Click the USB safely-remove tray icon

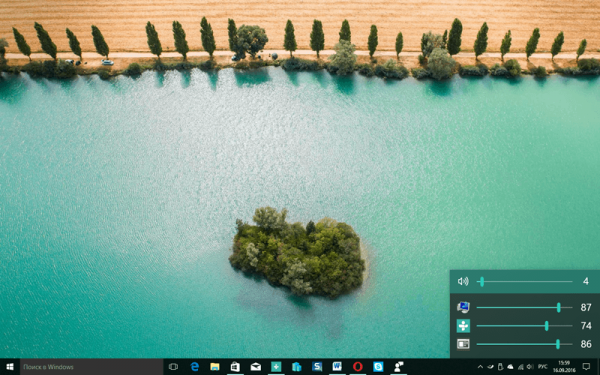(500, 367)
